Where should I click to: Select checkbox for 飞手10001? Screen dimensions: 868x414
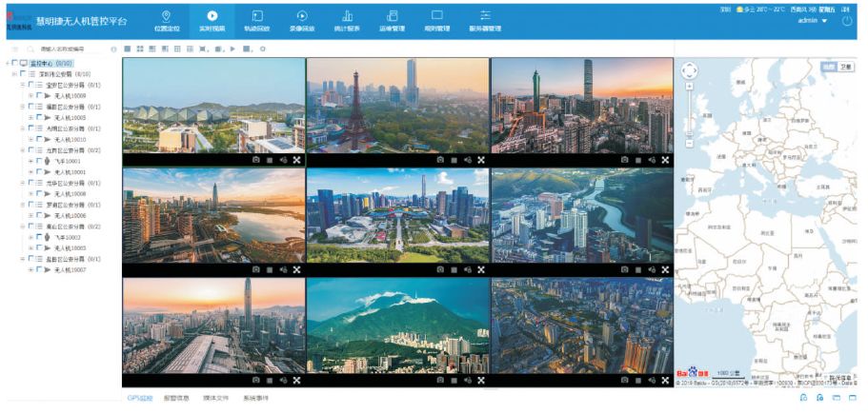pyautogui.click(x=40, y=162)
